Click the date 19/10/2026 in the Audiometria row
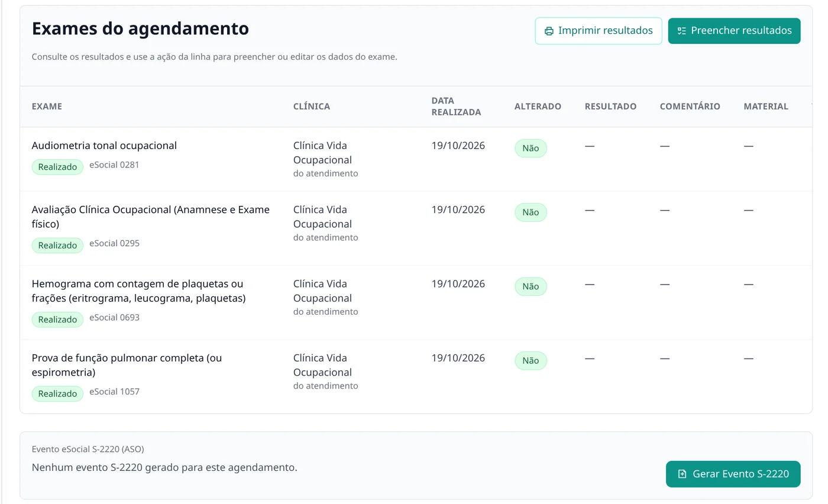828x504 pixels. point(458,146)
